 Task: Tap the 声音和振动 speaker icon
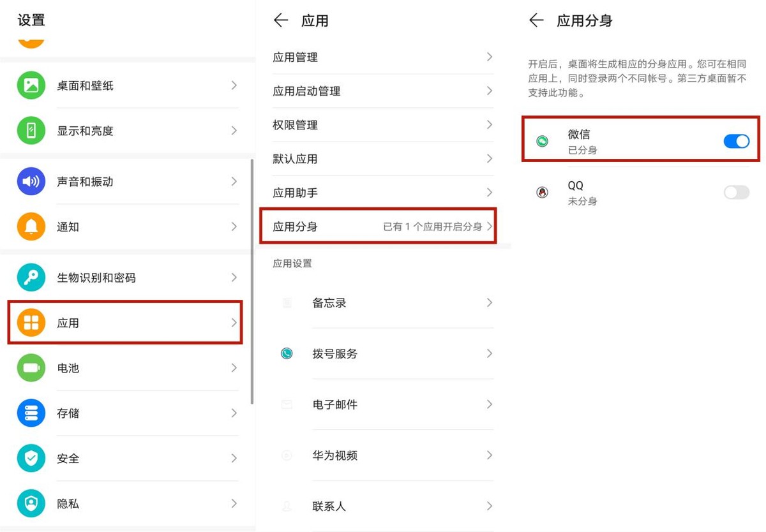pos(31,181)
